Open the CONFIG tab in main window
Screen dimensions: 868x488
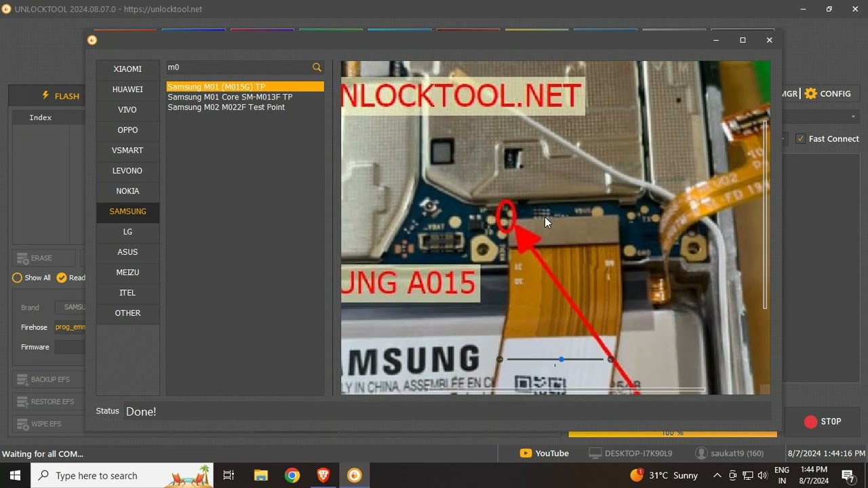click(827, 94)
